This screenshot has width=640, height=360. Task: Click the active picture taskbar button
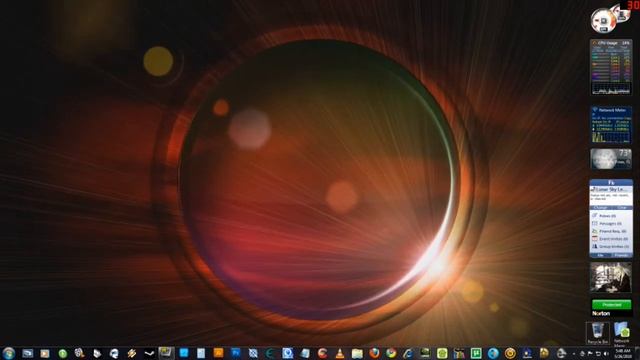click(x=166, y=353)
